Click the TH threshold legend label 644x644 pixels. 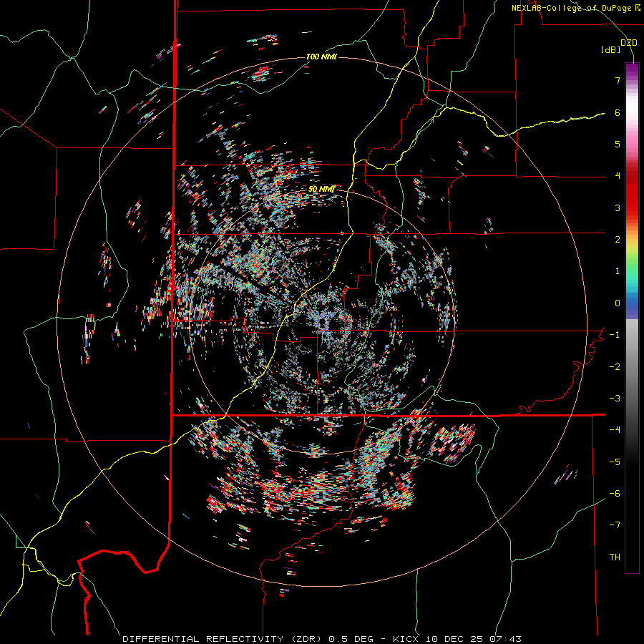(x=615, y=557)
